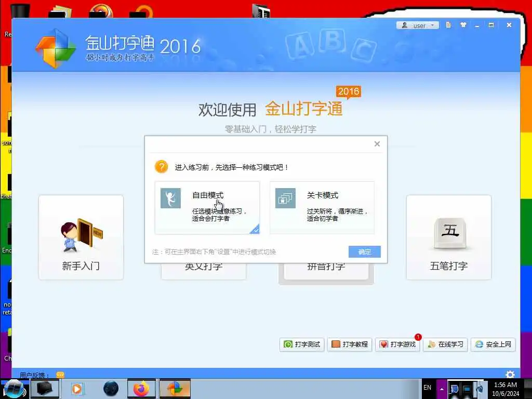This screenshot has height=399, width=532.
Task: Click the beginner character with door icon
Action: (82, 236)
